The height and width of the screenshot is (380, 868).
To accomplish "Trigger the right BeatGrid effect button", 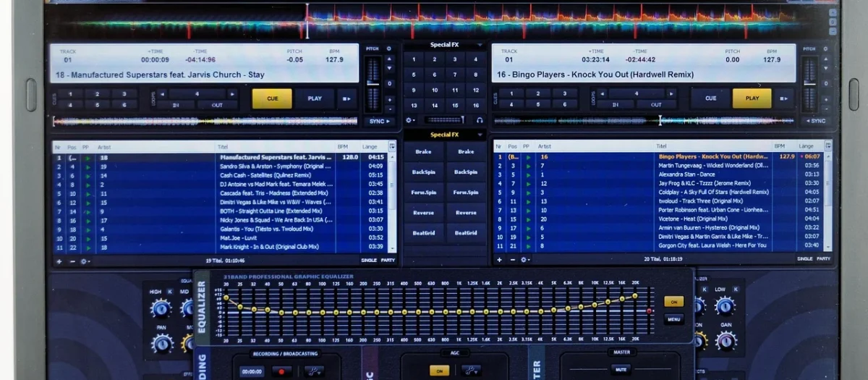I will (466, 233).
